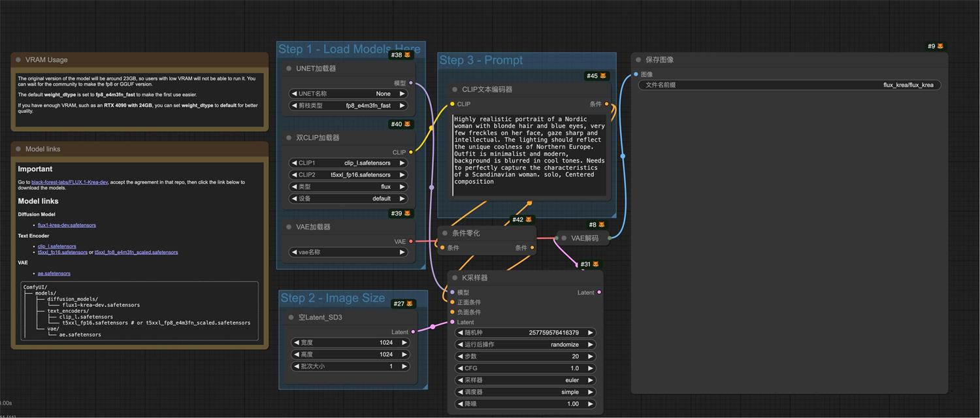Collapse the 条件零化 node via its dot
The height and width of the screenshot is (418, 980).
445,233
